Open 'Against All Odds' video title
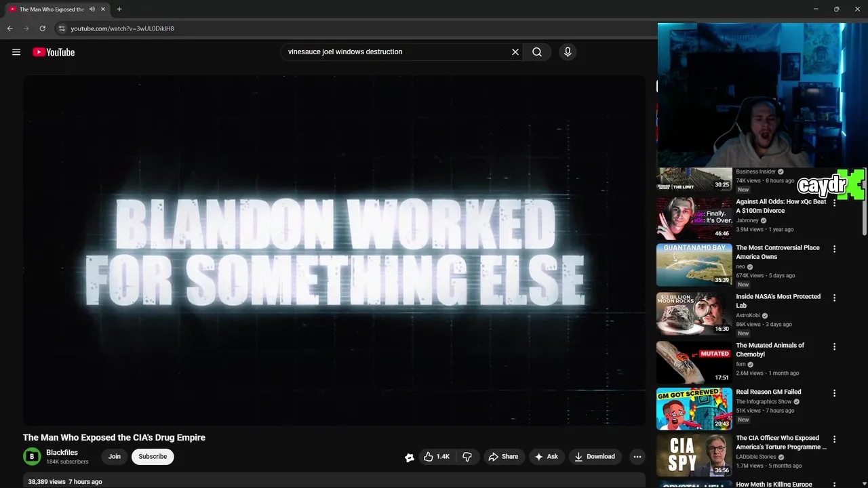This screenshot has height=488, width=868. coord(781,206)
